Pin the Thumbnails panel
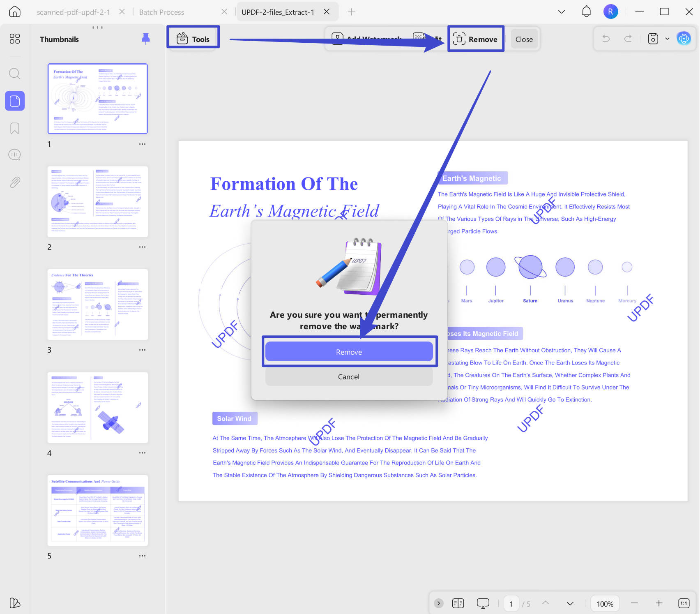700x614 pixels. click(145, 39)
